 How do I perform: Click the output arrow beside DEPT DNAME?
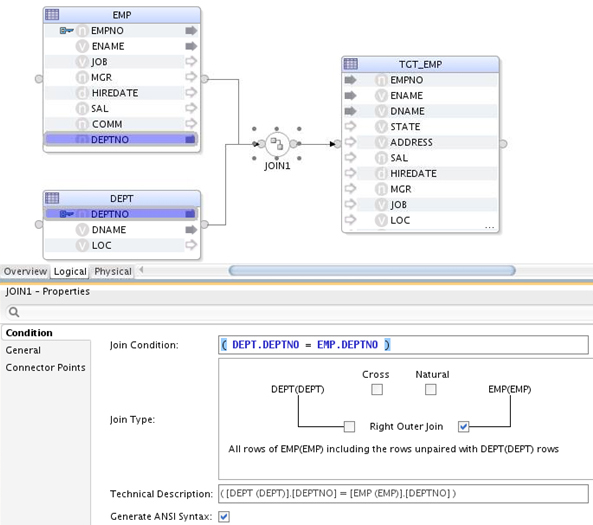tap(191, 230)
